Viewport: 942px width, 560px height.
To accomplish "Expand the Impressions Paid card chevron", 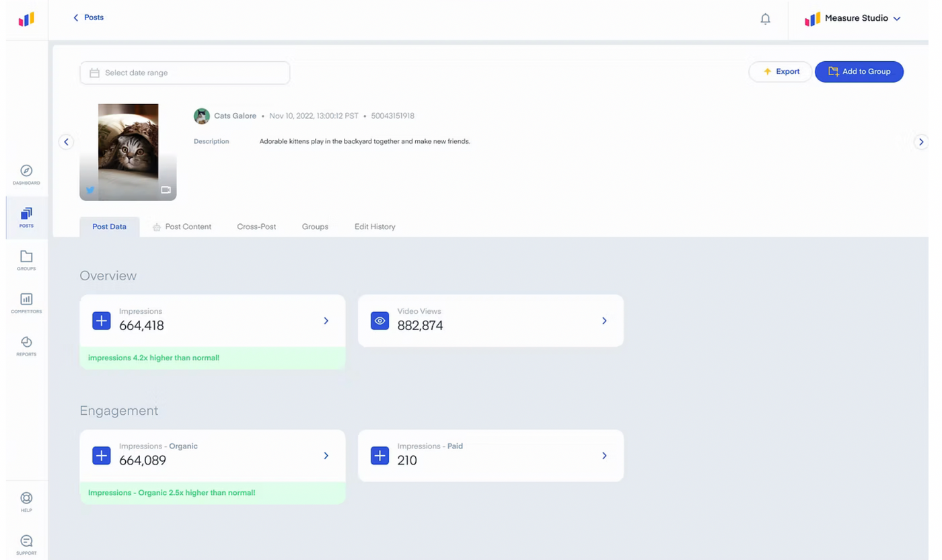I will [x=604, y=456].
